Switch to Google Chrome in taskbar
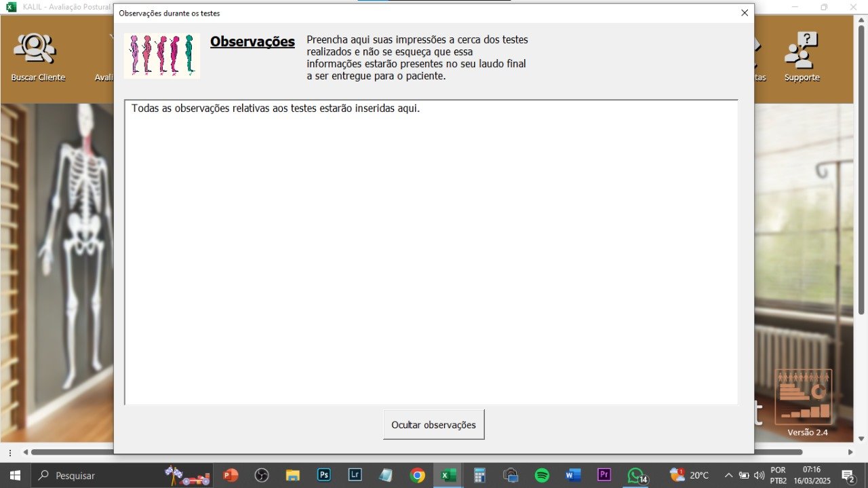The width and height of the screenshot is (868, 488). coord(417,475)
